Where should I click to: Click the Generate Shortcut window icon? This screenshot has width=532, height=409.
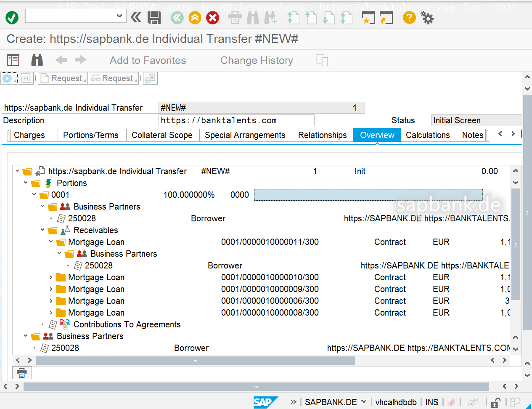click(386, 18)
